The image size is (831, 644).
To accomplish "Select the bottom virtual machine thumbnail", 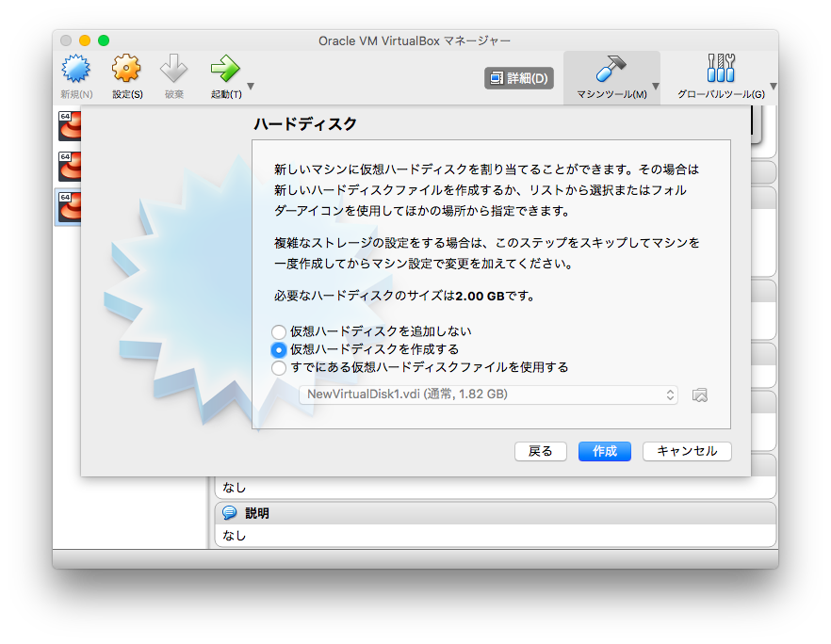I will click(x=67, y=206).
